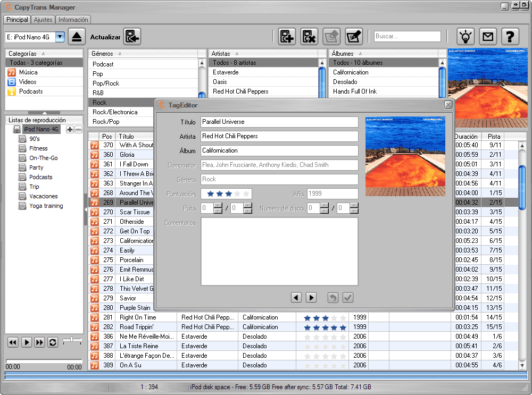Click the envelope mail icon

tap(488, 37)
